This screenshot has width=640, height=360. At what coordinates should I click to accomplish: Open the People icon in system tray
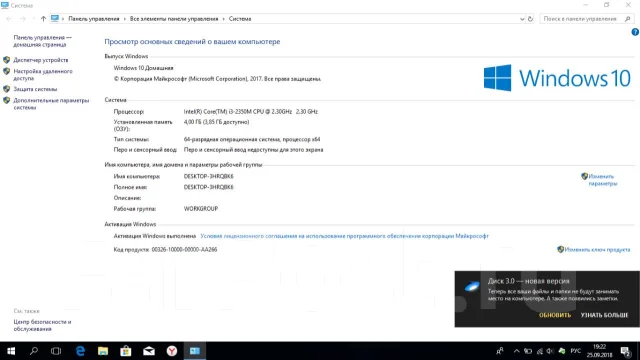500,351
